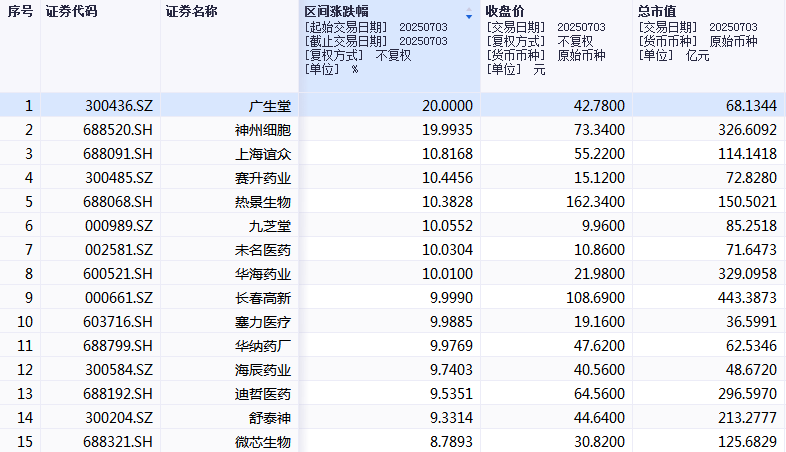This screenshot has height=452, width=786.
Task: Click the 证券代码 column header
Action: tap(71, 13)
